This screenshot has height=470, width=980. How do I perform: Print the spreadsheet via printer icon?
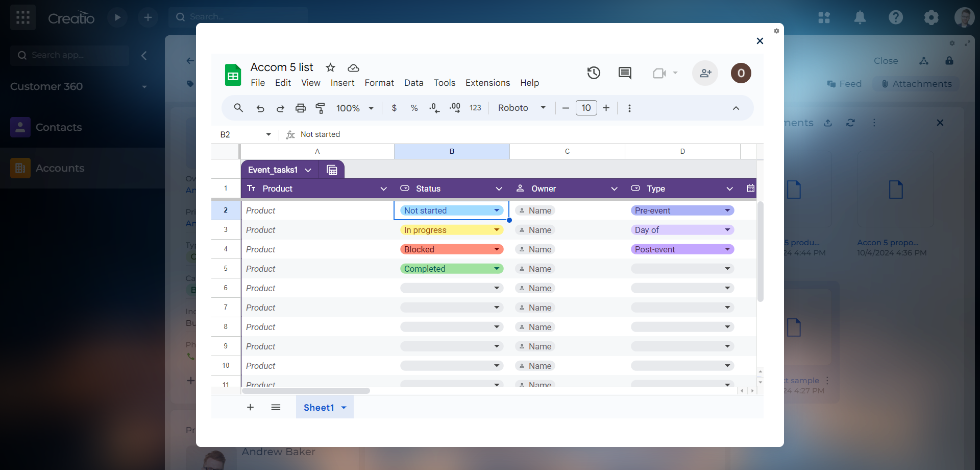(x=301, y=108)
